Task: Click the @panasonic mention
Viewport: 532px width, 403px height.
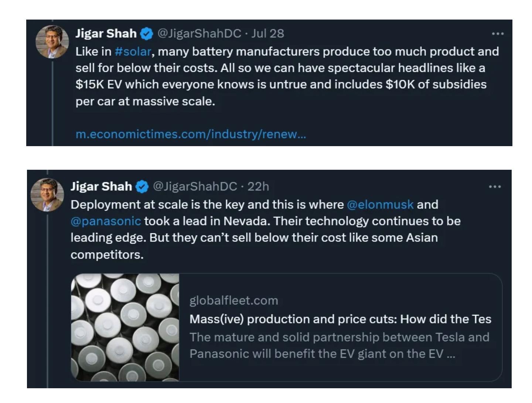Action: [x=106, y=221]
